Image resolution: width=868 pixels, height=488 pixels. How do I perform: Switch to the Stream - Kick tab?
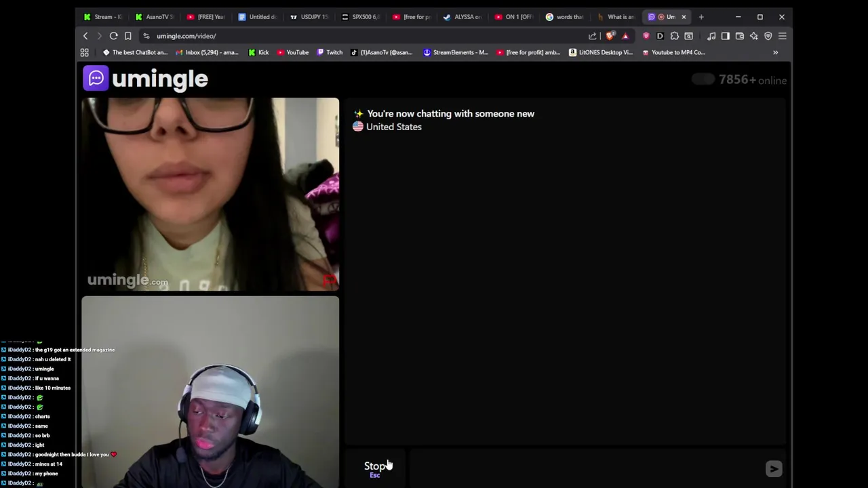point(103,17)
